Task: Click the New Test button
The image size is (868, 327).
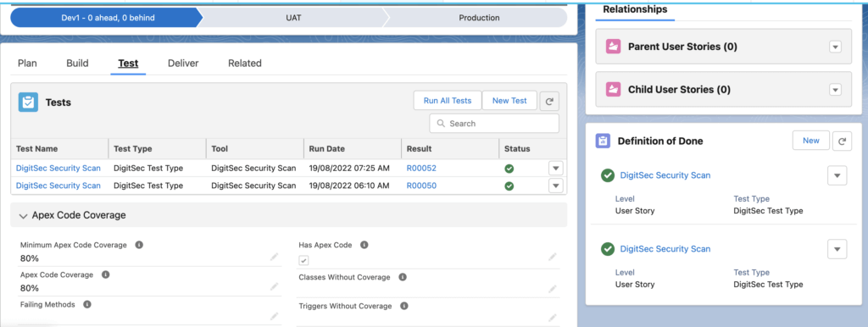Action: click(x=509, y=101)
